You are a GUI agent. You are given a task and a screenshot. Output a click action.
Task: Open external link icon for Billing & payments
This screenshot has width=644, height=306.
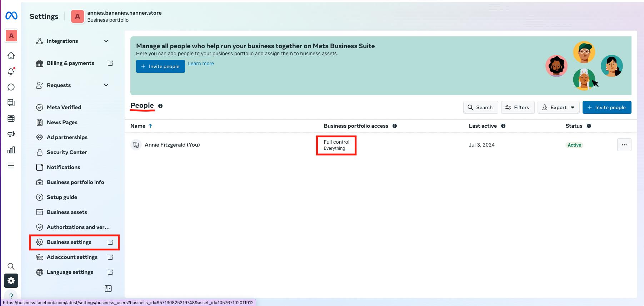[110, 63]
